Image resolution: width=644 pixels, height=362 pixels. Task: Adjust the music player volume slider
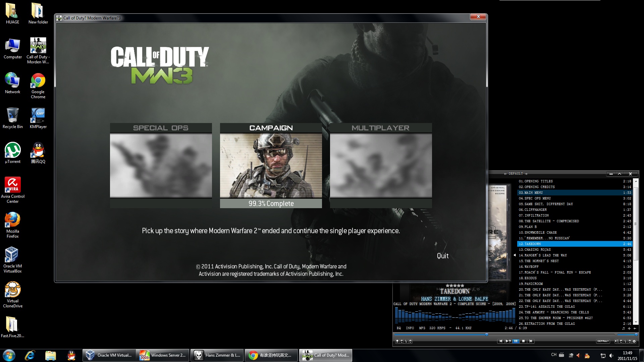(627, 335)
